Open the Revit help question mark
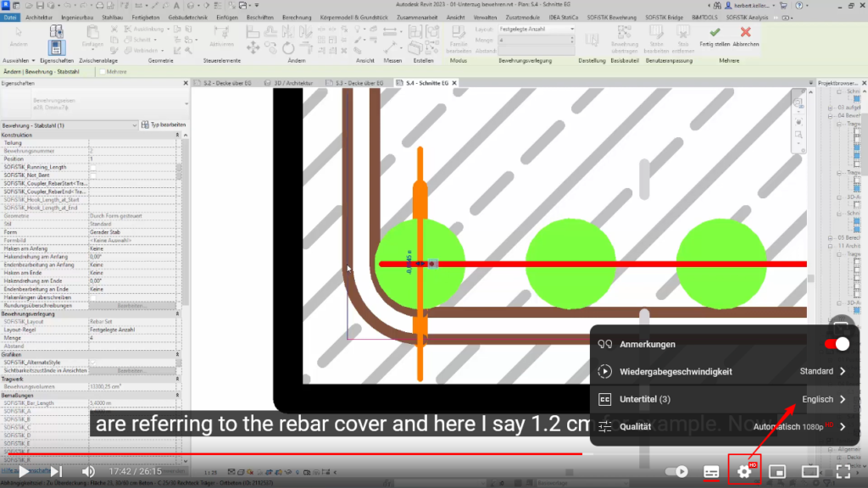The height and width of the screenshot is (488, 868). 798,5
